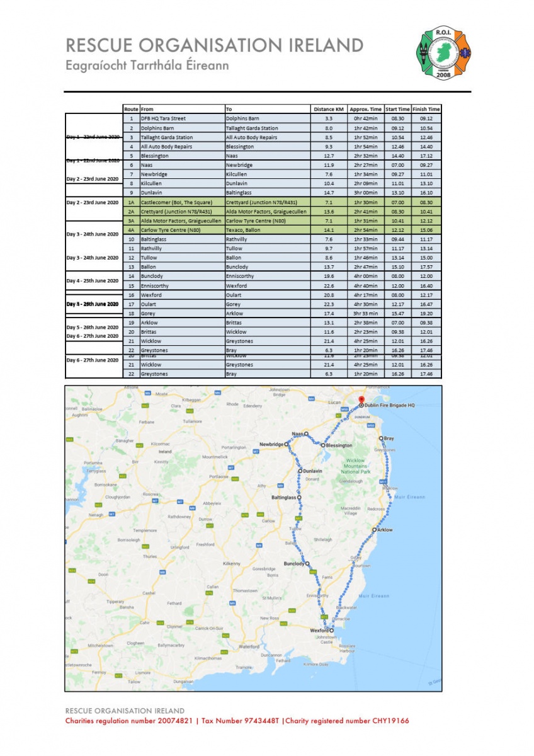The width and height of the screenshot is (534, 756).
Task: Select the Wexford waypoint marker
Action: pyautogui.click(x=332, y=630)
